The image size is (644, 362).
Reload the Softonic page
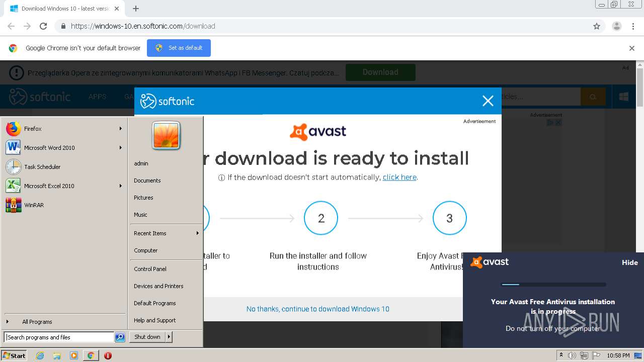click(43, 26)
